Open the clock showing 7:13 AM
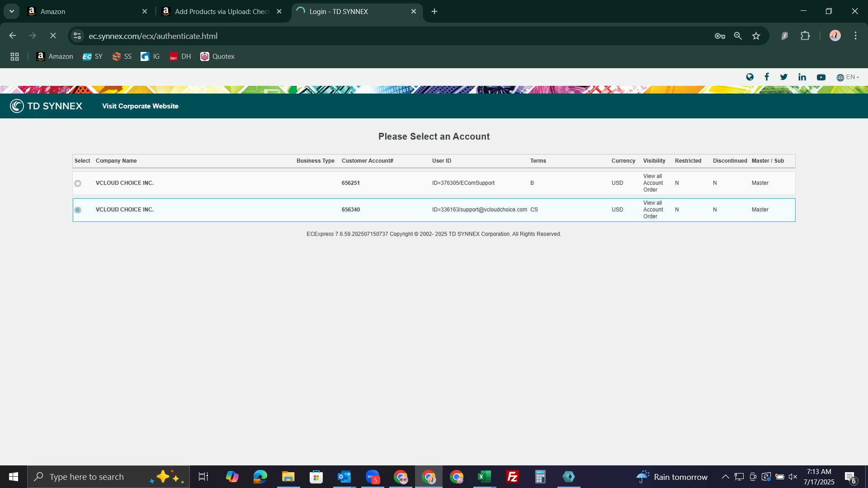 click(819, 477)
